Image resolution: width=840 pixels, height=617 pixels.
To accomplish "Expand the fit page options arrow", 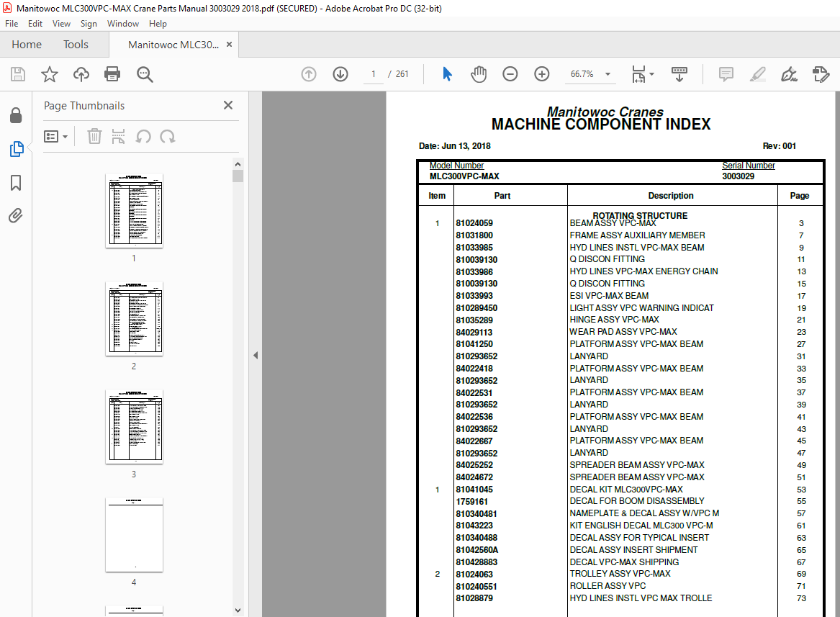I will (x=651, y=74).
